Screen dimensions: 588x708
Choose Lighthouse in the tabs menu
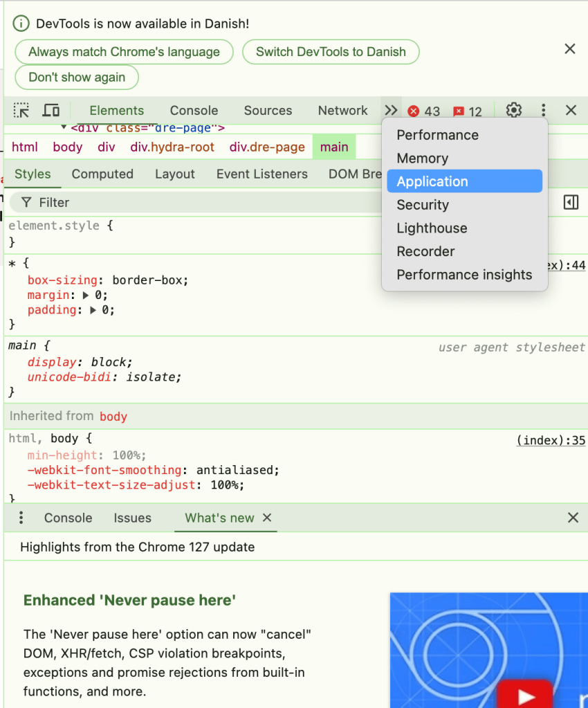[x=432, y=228]
